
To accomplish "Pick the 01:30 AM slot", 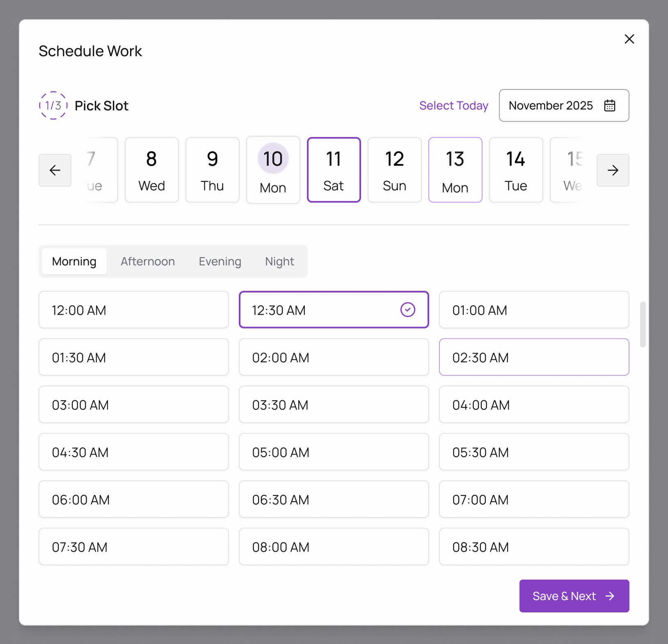I will [x=134, y=357].
